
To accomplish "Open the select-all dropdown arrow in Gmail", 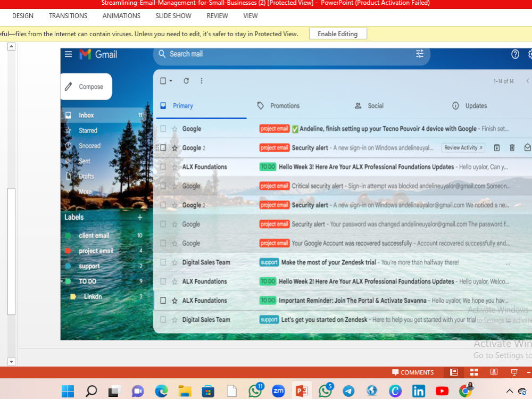I will (x=171, y=81).
